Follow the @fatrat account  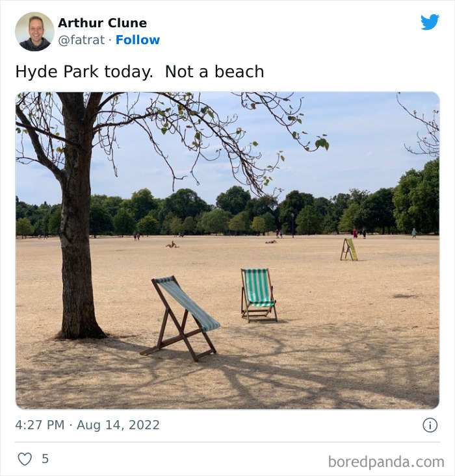click(x=138, y=40)
